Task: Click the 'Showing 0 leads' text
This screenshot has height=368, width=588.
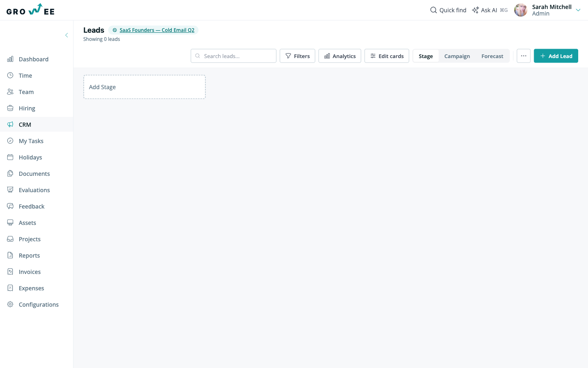Action: [102, 39]
